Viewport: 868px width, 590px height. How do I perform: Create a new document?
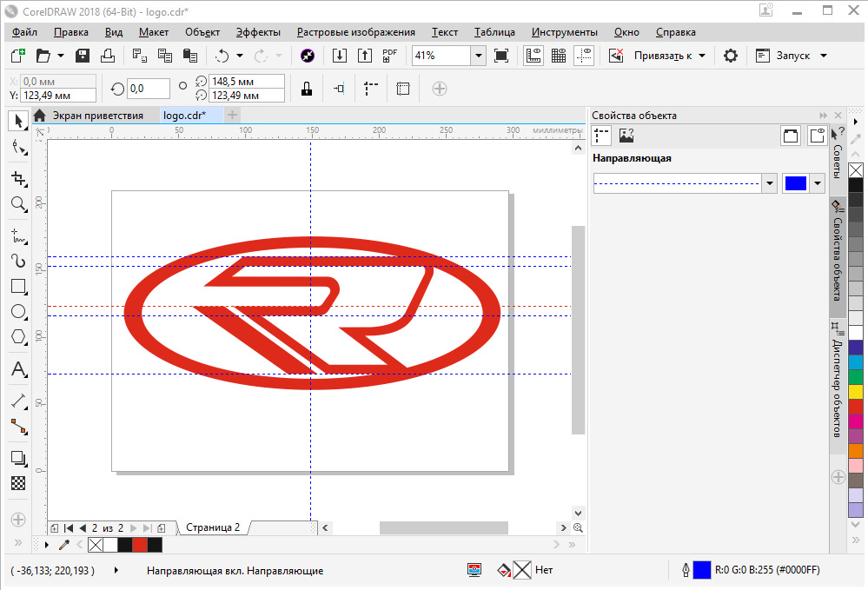point(17,56)
